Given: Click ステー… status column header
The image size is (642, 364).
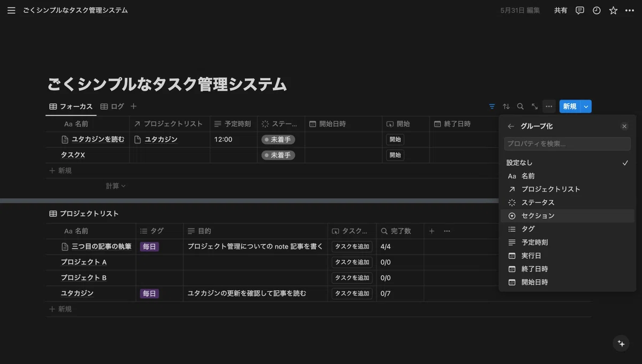Looking at the screenshot, I should tap(281, 124).
